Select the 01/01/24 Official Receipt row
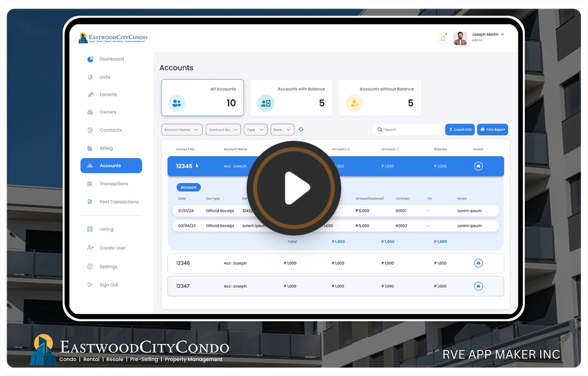Screen dimensions: 588x376 335,211
